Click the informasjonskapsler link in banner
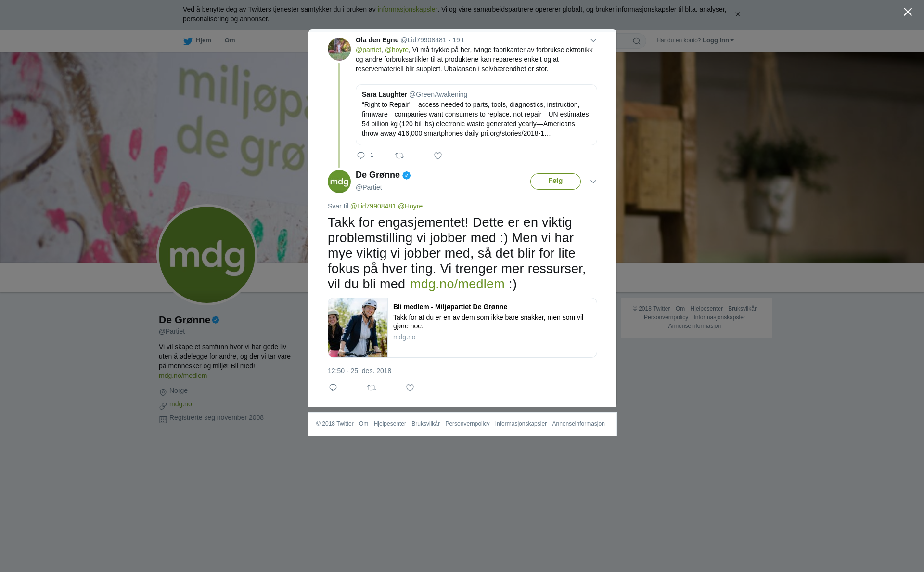This screenshot has width=924, height=572. click(407, 9)
